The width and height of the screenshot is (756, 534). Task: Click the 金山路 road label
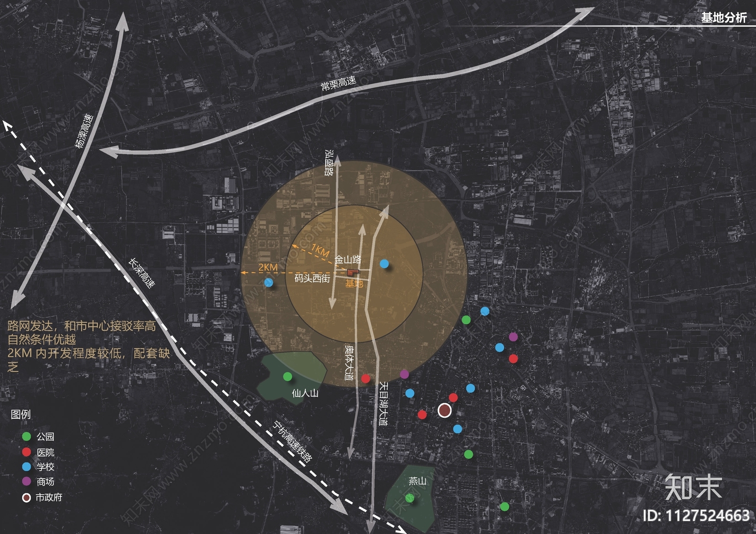(348, 259)
